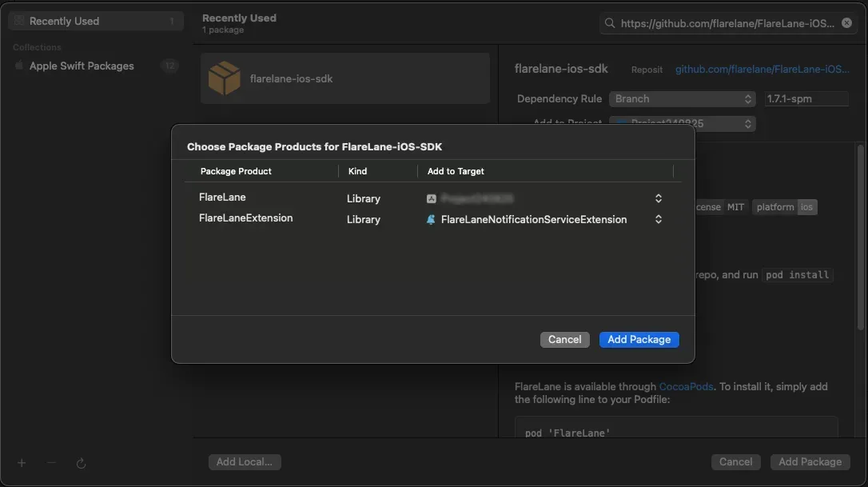Click the app target icon in FlareLane row
Screen dimensions: 868x487
(432, 198)
